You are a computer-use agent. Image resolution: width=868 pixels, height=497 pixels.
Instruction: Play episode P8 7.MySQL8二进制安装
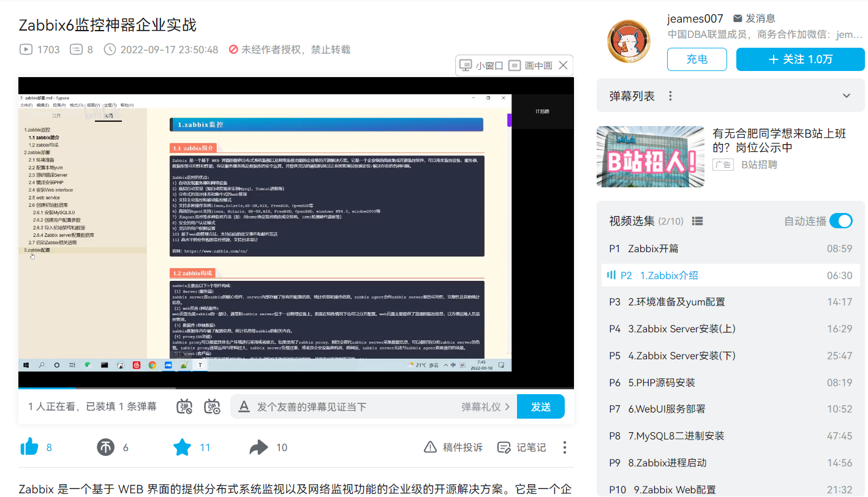[x=730, y=436]
